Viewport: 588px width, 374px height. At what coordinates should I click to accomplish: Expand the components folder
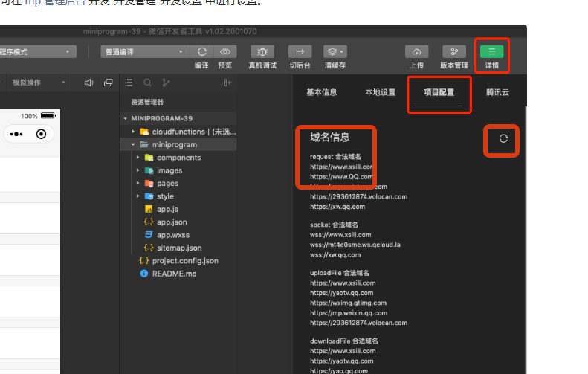coord(138,158)
